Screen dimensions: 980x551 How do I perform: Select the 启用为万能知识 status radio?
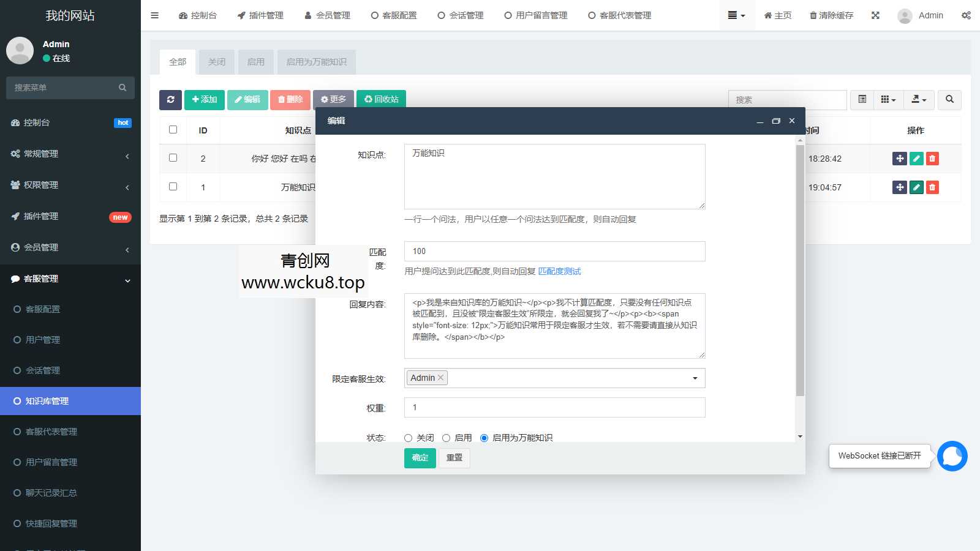(484, 438)
